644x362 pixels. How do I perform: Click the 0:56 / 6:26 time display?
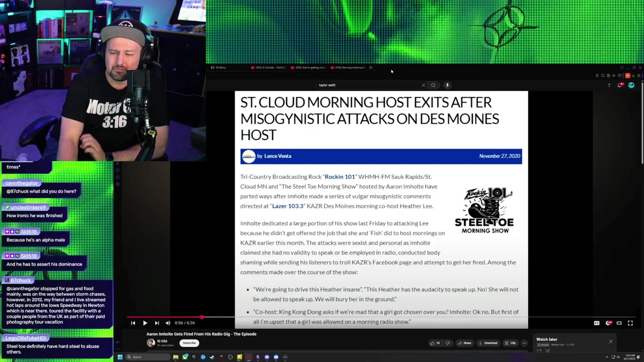(185, 323)
